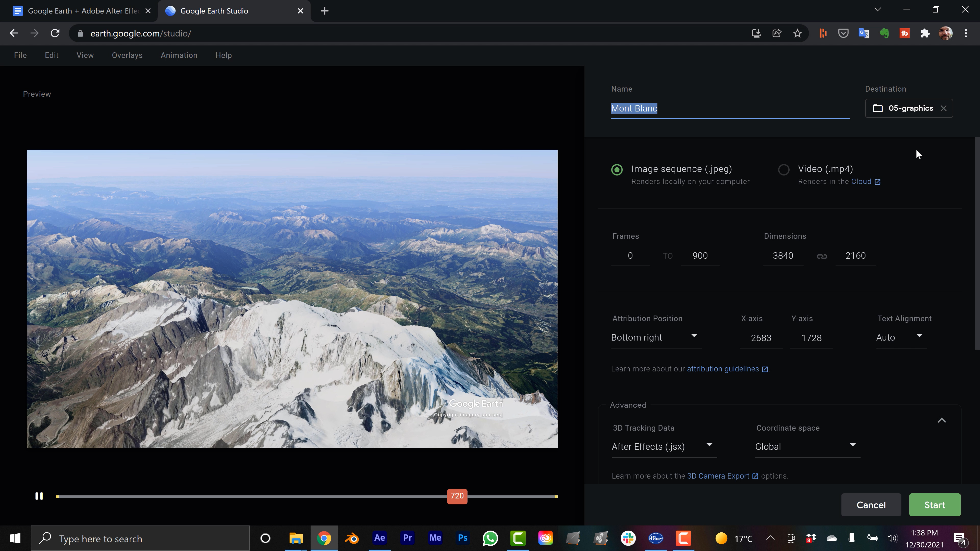
Task: Open Chrome's extensions puzzle menu
Action: click(925, 33)
